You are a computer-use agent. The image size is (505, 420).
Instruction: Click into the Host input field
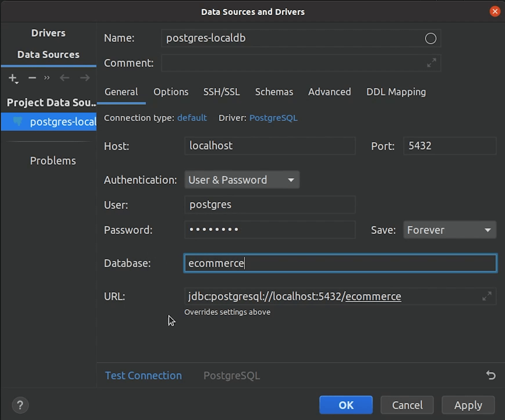270,146
